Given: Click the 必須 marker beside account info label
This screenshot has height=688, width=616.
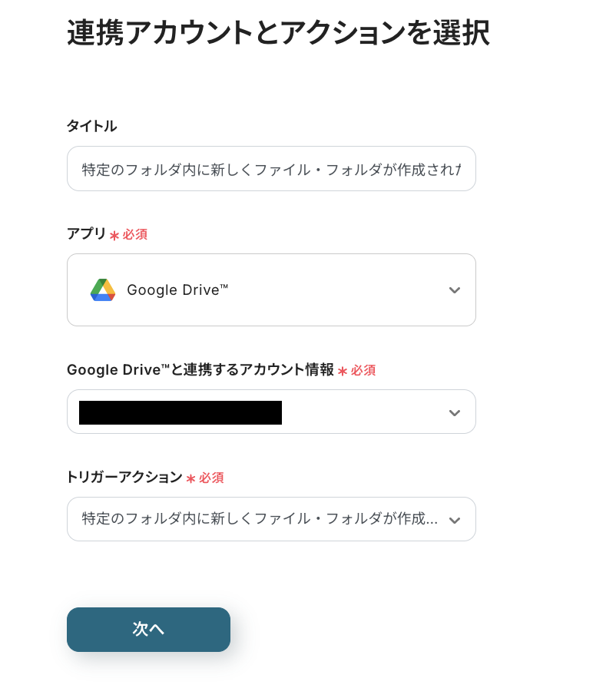Looking at the screenshot, I should click(363, 371).
